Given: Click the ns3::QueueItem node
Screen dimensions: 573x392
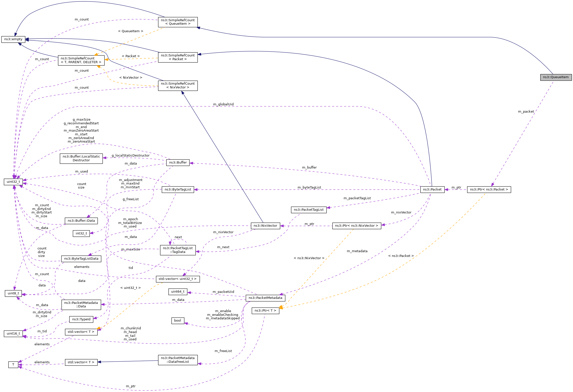Looking at the screenshot, I should point(556,77).
